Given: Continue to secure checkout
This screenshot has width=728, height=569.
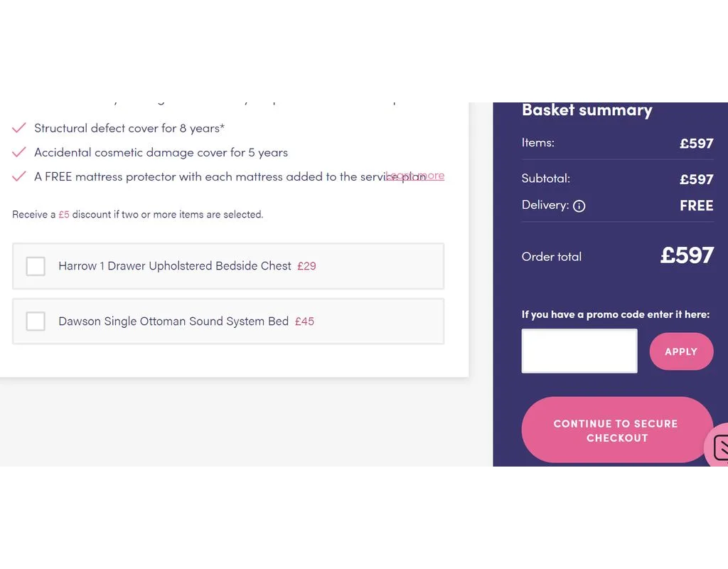Looking at the screenshot, I should coord(616,430).
